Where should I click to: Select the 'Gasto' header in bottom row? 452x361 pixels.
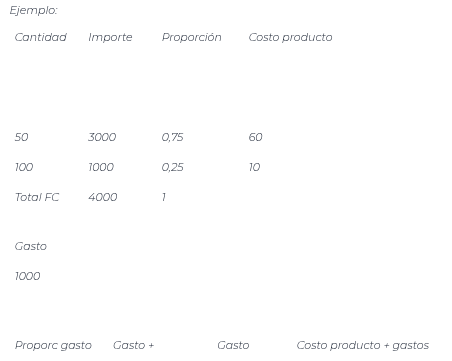click(x=233, y=345)
